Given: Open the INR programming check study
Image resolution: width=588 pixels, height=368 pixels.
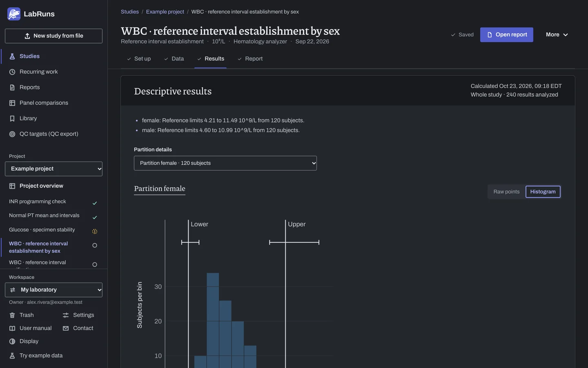Looking at the screenshot, I should (x=38, y=202).
